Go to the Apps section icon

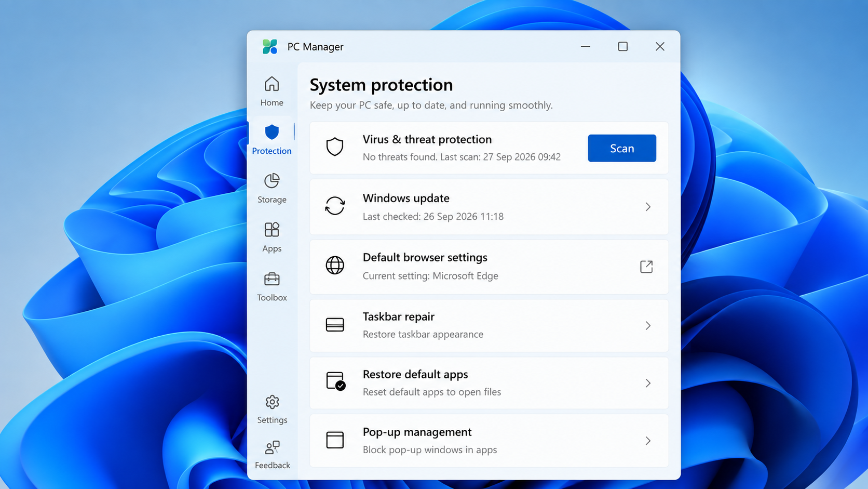272,229
